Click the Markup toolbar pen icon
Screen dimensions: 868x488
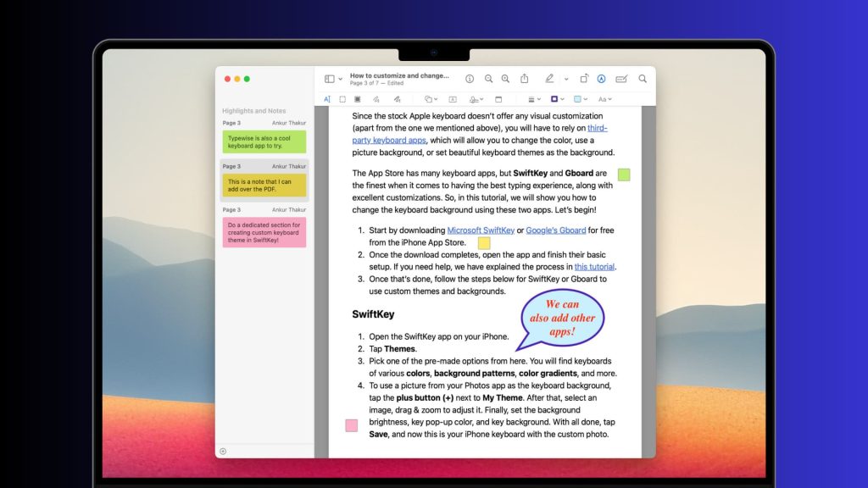(548, 78)
